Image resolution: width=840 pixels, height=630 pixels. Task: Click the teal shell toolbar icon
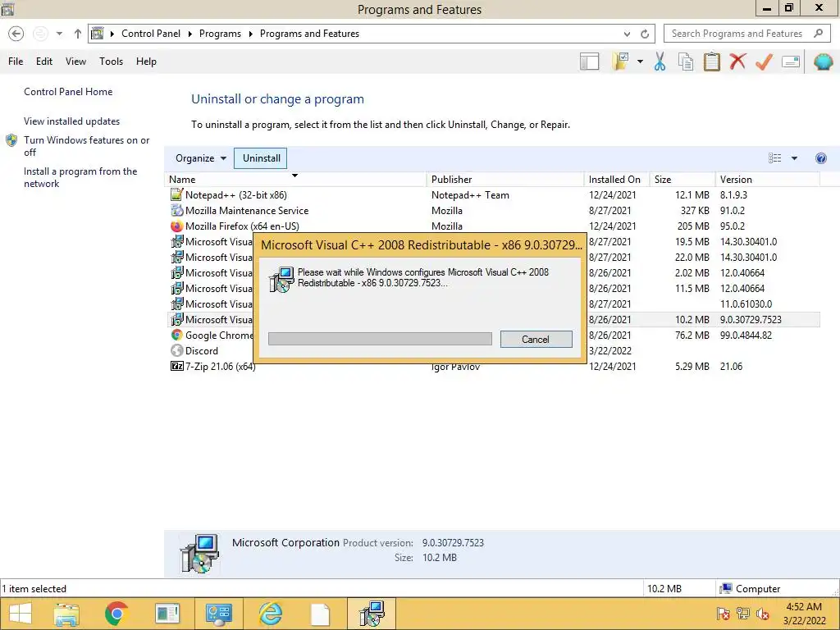tap(823, 62)
